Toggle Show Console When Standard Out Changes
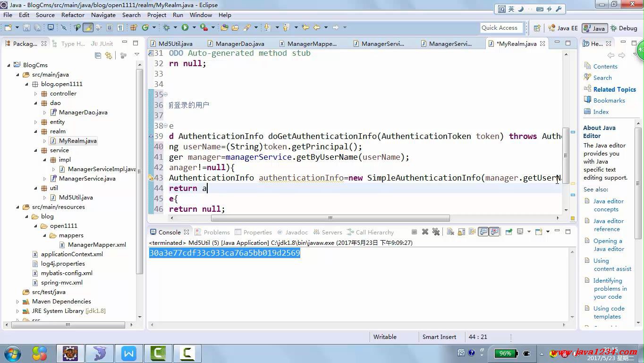 coord(483,232)
